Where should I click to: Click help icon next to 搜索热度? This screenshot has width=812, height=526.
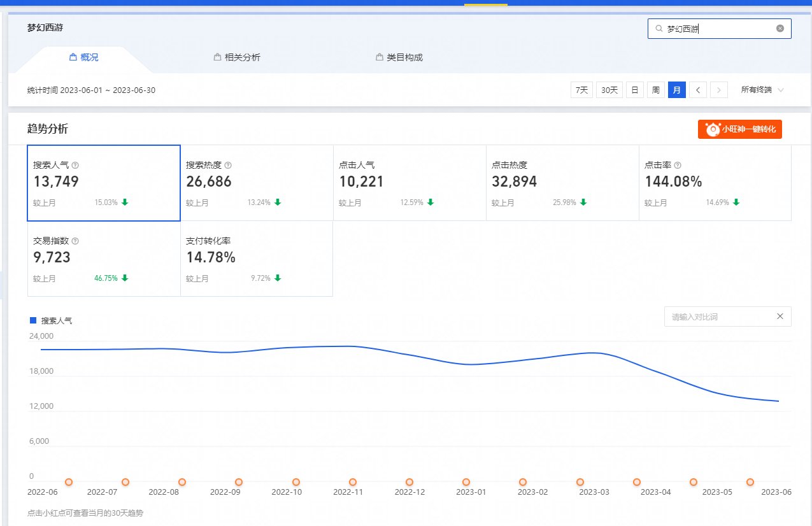(x=229, y=166)
